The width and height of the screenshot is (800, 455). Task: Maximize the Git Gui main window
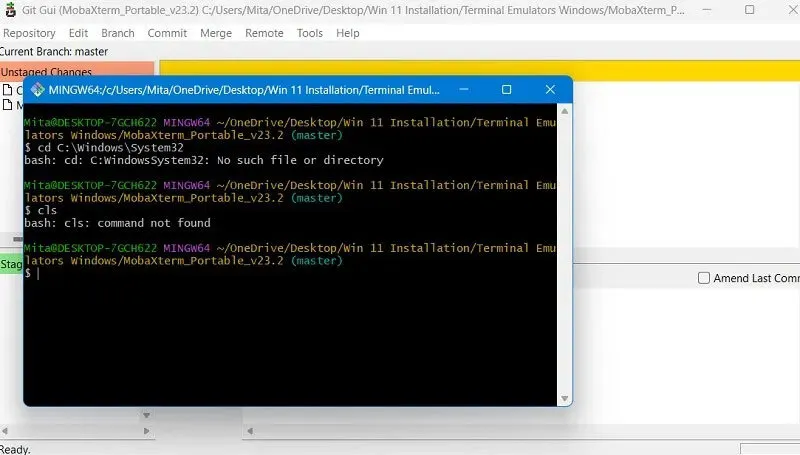[750, 9]
